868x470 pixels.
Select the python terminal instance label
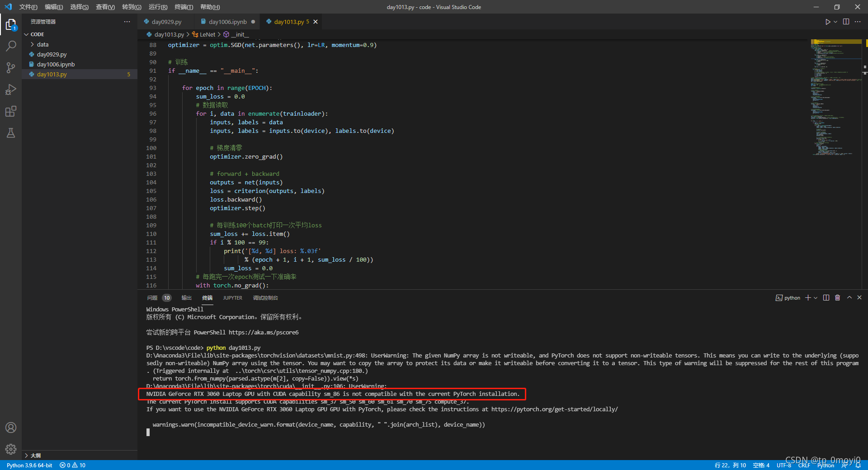click(x=788, y=298)
